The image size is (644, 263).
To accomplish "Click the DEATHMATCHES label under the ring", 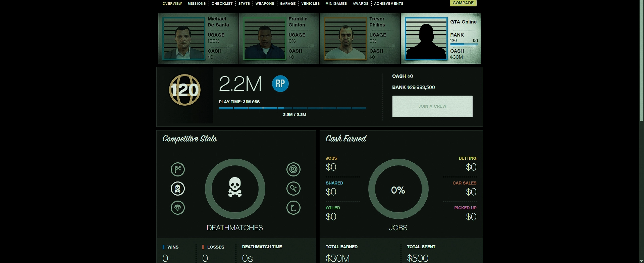I will (235, 228).
